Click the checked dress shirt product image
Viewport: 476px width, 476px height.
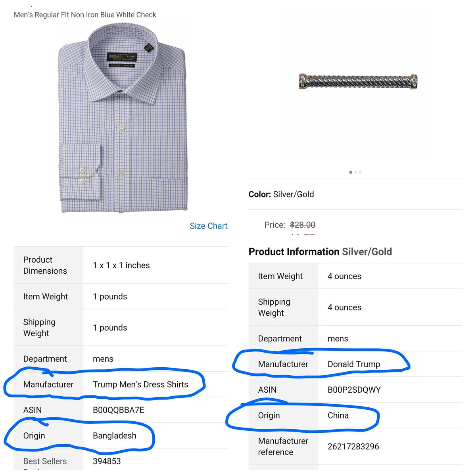[x=123, y=118]
